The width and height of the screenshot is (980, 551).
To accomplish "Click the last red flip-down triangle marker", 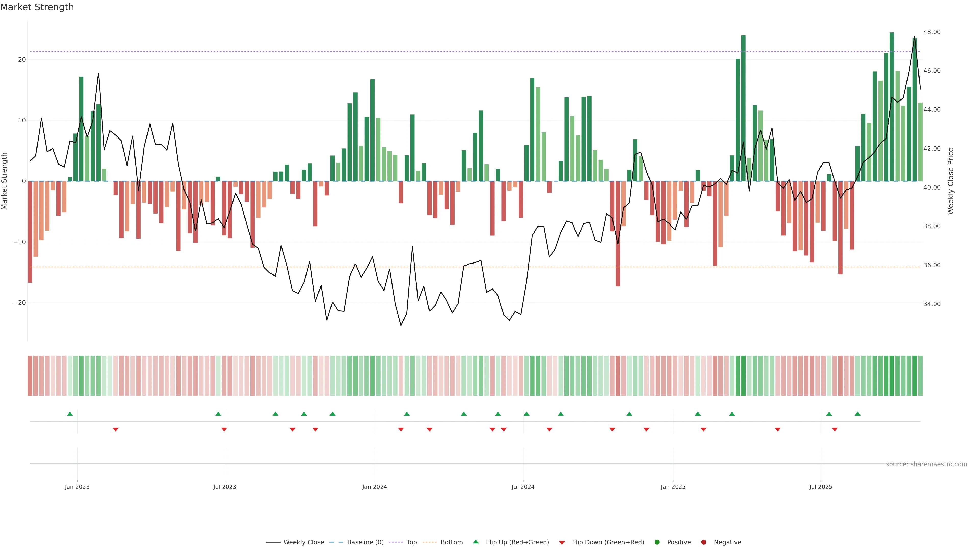I will point(835,429).
